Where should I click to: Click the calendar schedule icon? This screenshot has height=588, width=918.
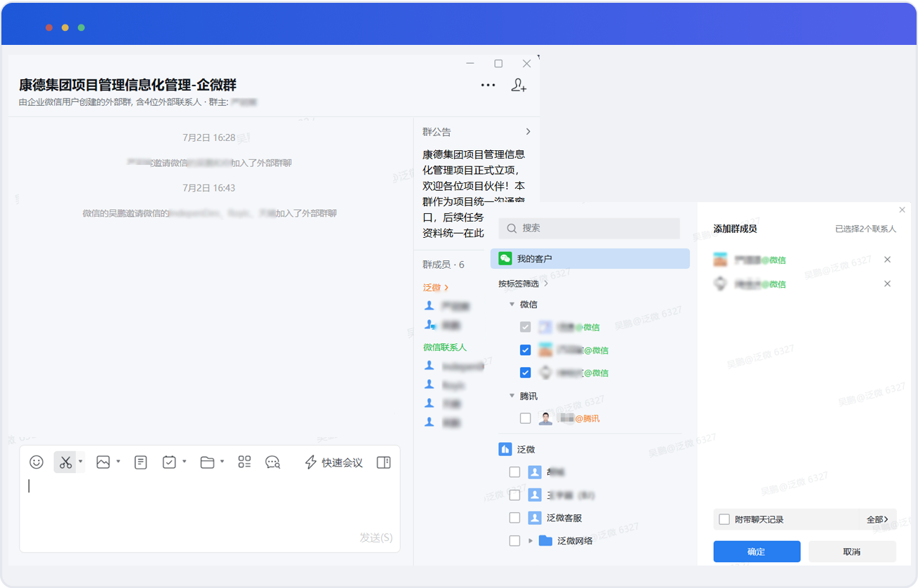click(x=169, y=462)
